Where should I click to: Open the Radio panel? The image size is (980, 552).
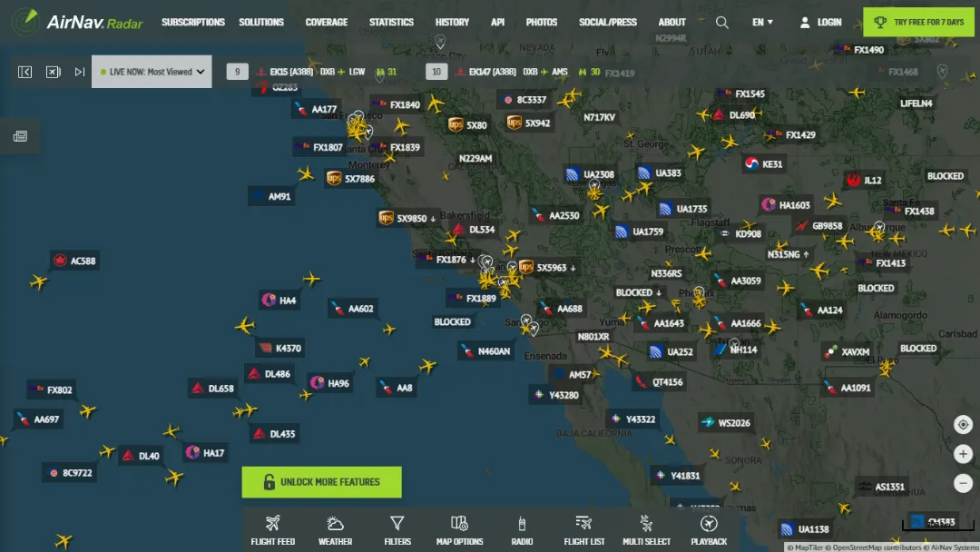pyautogui.click(x=522, y=530)
